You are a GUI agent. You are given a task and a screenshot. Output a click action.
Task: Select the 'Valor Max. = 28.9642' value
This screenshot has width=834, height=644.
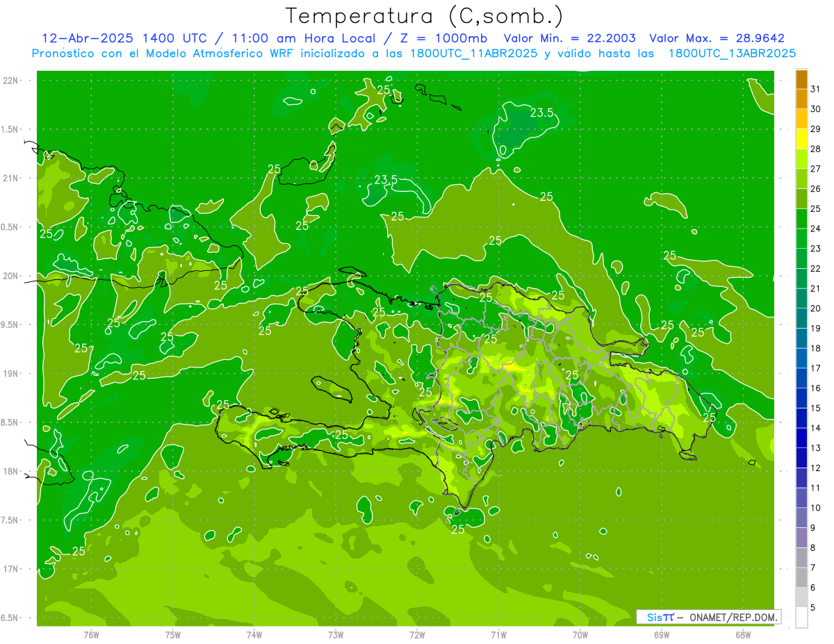pos(717,38)
